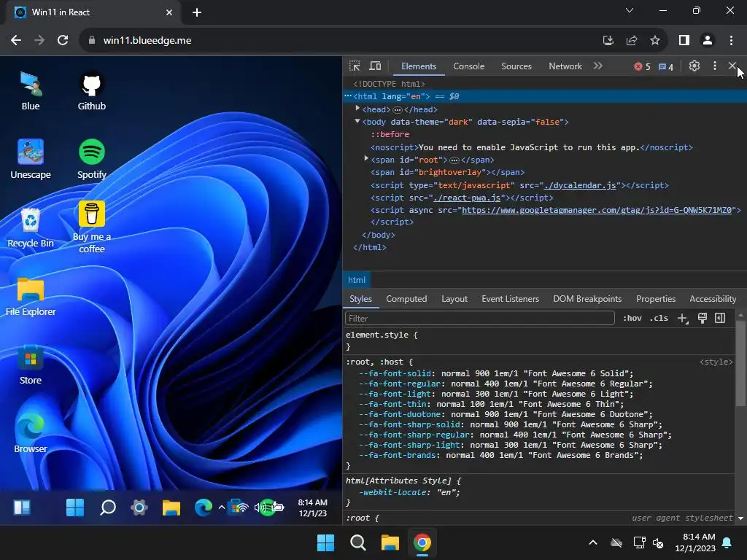
Task: Click the ellipsis inside head element
Action: click(x=398, y=110)
